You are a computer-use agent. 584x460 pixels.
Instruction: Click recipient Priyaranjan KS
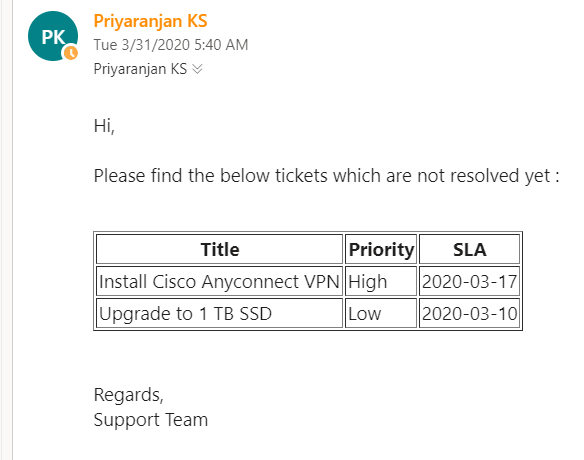pyautogui.click(x=140, y=69)
